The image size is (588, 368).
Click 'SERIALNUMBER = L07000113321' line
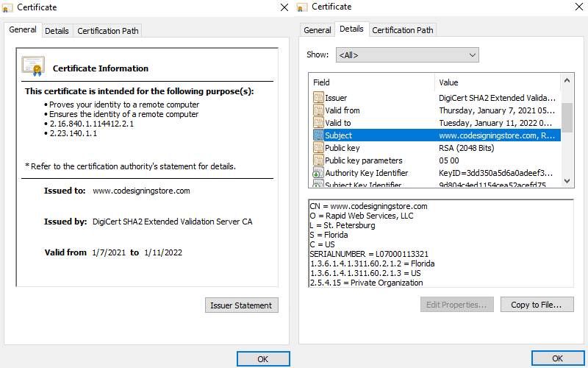coord(369,254)
